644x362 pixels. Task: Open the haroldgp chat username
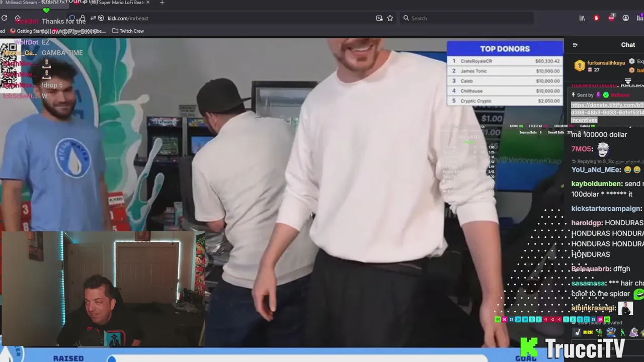coord(586,223)
